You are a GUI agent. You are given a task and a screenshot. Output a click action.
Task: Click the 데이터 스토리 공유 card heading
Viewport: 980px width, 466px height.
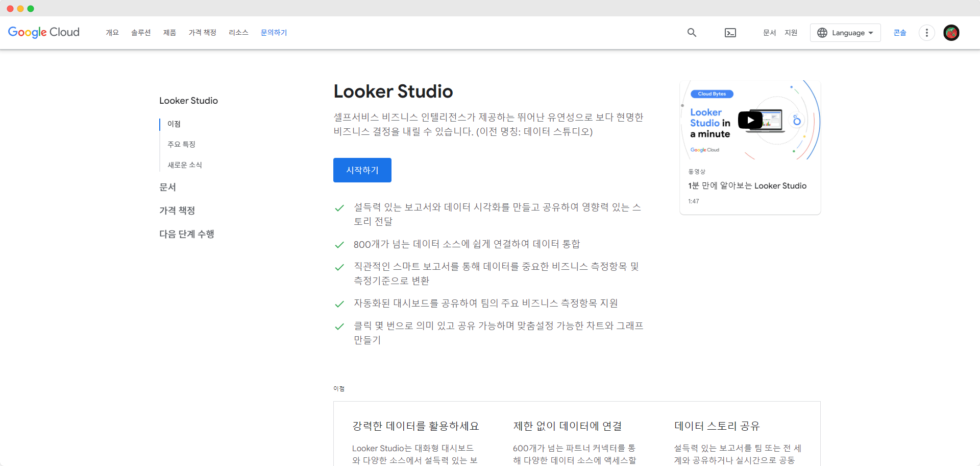pyautogui.click(x=717, y=426)
